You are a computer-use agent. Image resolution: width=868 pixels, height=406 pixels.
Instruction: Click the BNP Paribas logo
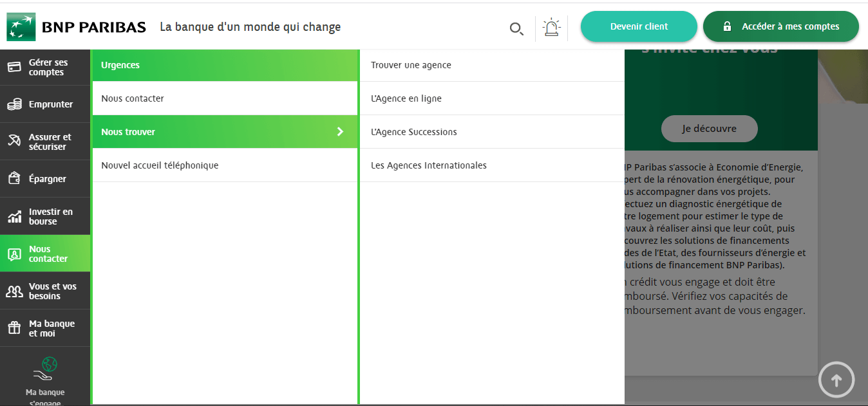click(x=76, y=26)
